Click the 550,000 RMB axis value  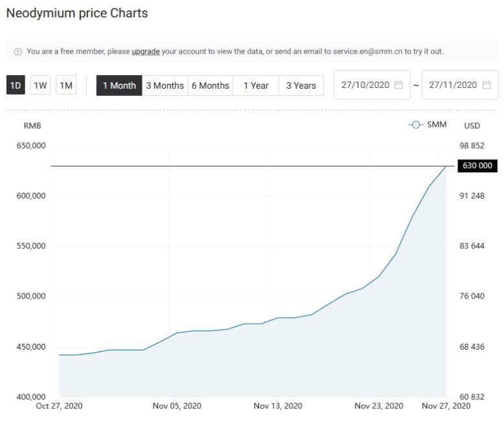[x=31, y=246]
